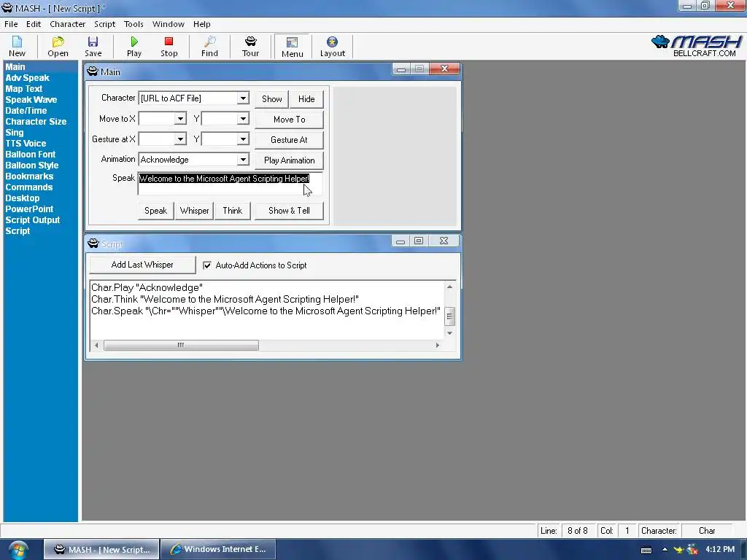Click the horizontal scrollbar thumb in Script
This screenshot has height=560, width=747.
[181, 345]
